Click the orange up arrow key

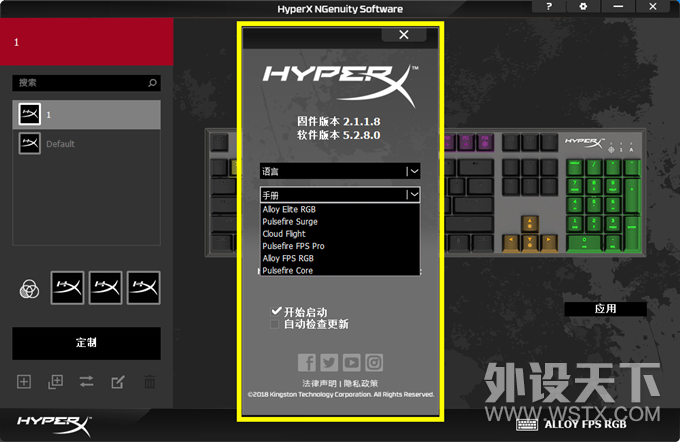530,224
